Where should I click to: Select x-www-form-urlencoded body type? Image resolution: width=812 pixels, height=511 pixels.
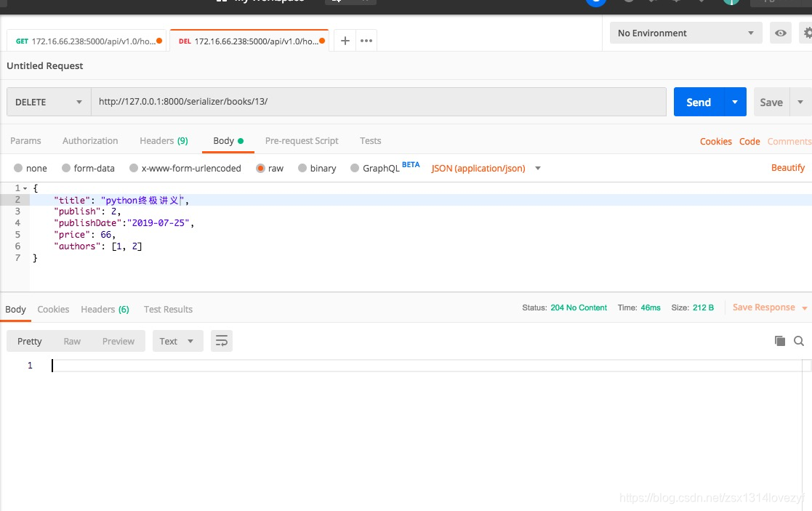(185, 168)
